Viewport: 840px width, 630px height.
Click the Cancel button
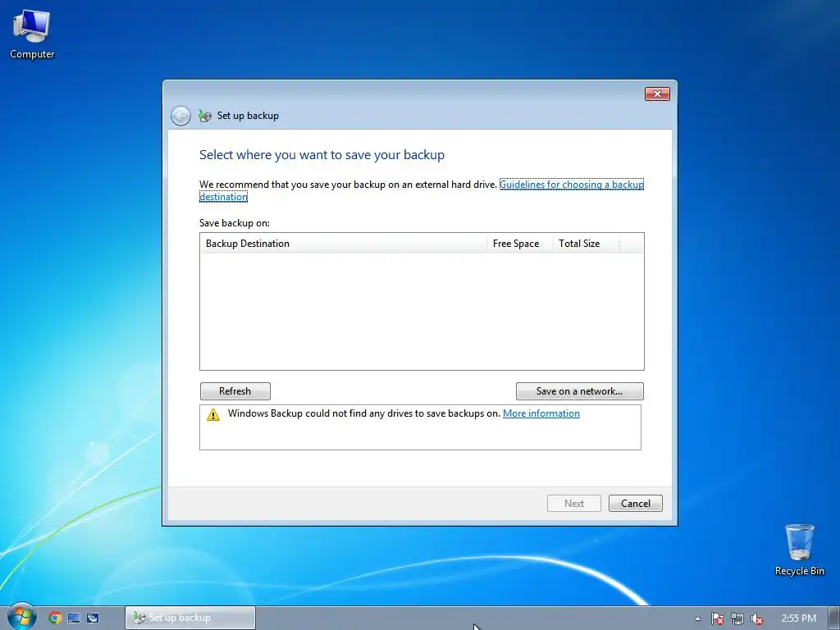tap(636, 503)
